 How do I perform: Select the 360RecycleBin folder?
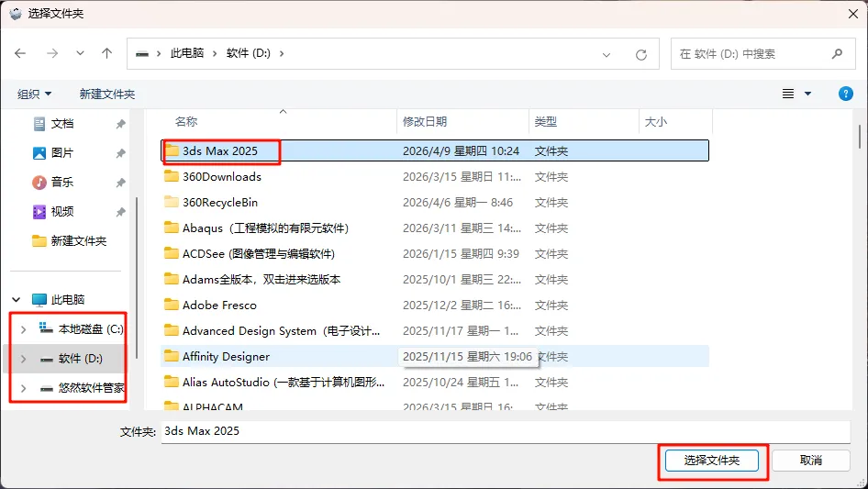tap(435, 202)
